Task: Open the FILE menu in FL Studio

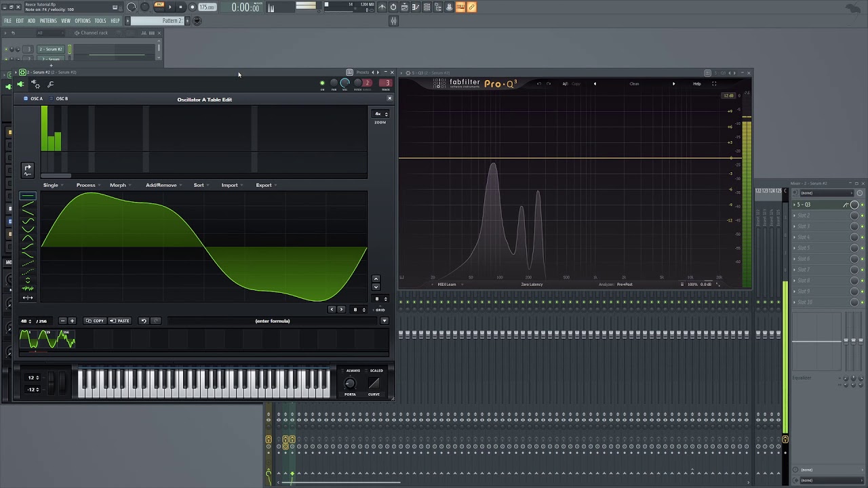Action: tap(8, 21)
